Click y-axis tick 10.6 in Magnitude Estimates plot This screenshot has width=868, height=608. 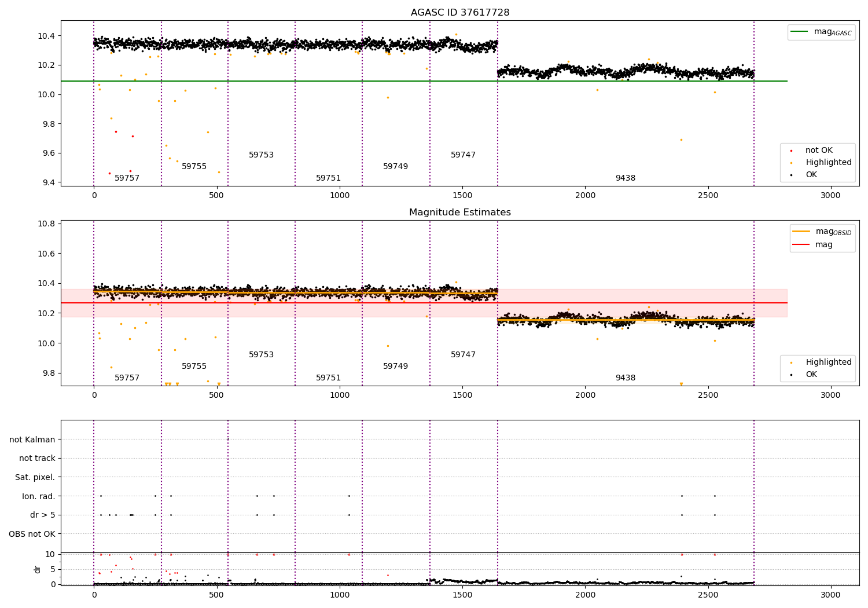click(45, 254)
